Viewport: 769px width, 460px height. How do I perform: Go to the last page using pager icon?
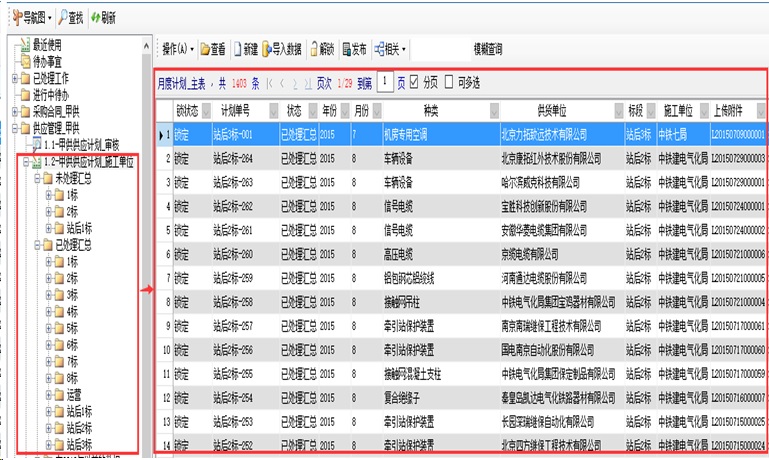tap(308, 84)
